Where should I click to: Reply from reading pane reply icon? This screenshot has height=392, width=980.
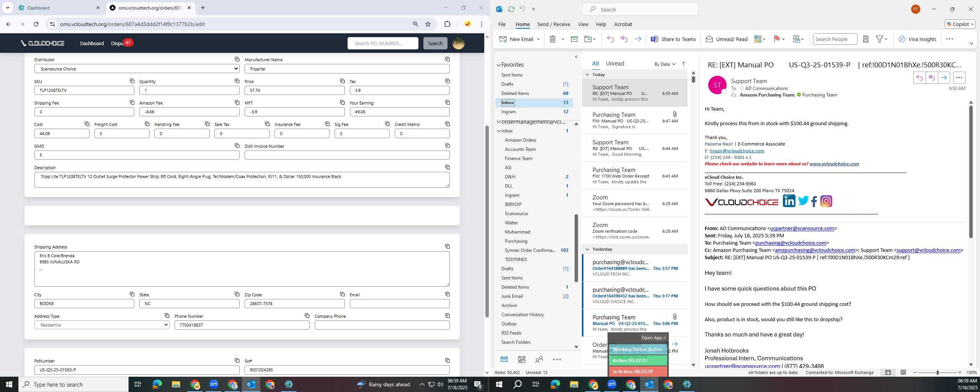(919, 78)
